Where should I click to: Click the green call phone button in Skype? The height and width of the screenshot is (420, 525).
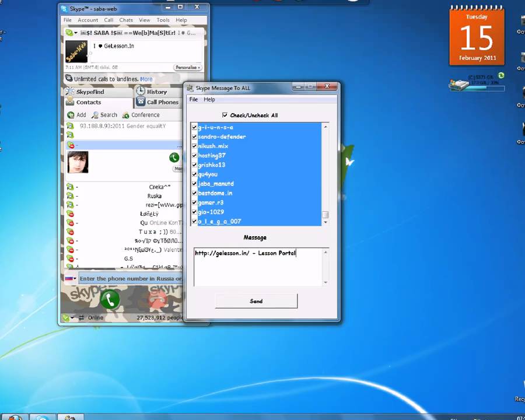click(110, 299)
